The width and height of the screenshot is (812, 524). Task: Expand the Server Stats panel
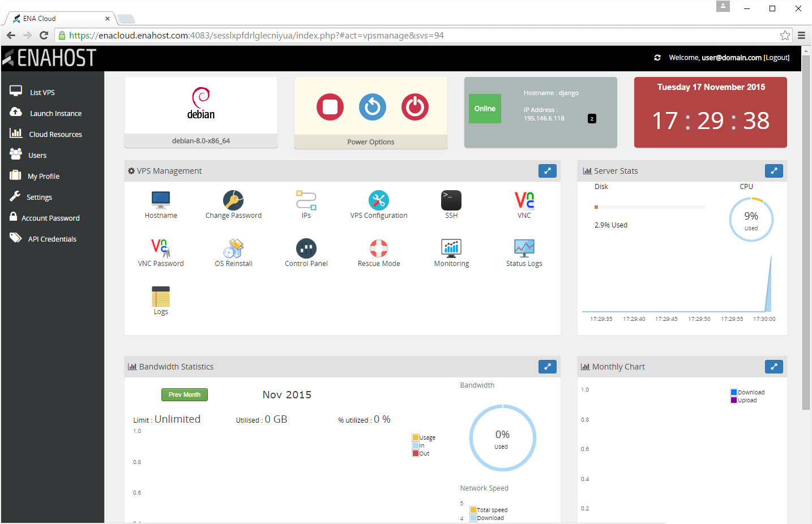point(774,171)
